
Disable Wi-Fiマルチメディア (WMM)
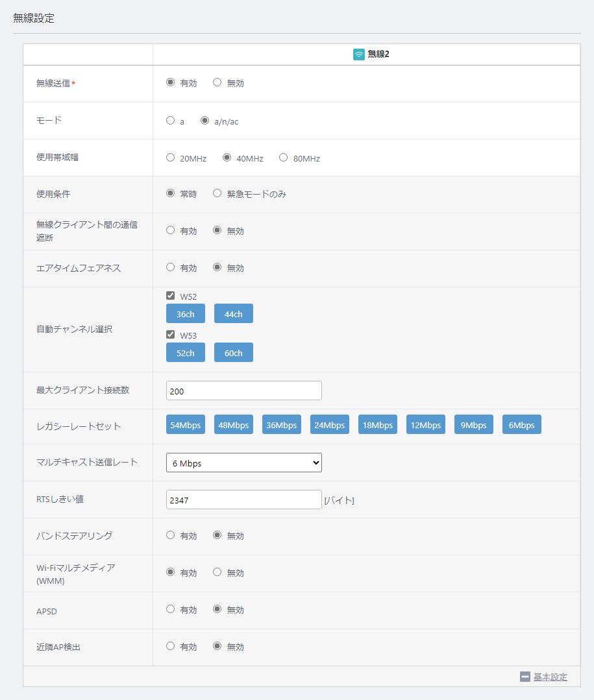click(x=217, y=572)
